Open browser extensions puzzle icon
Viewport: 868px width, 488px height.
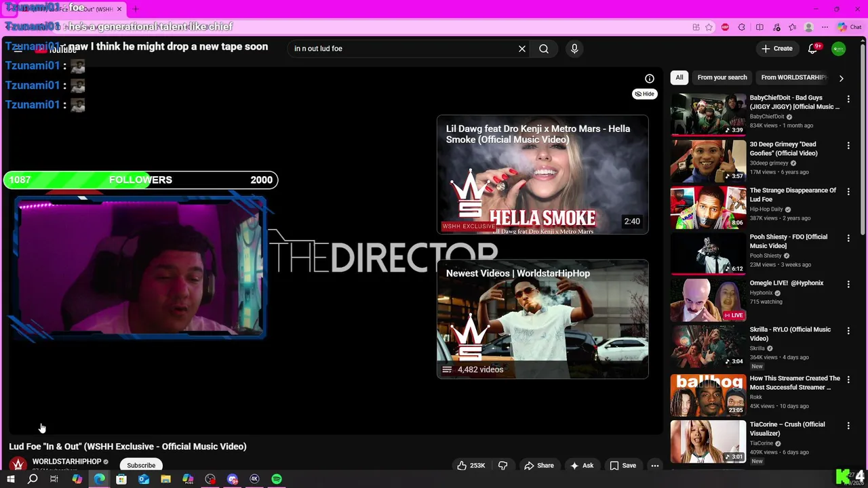click(741, 27)
